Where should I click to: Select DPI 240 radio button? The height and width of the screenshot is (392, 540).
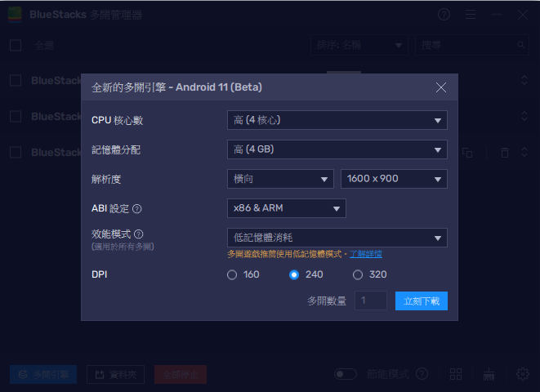(294, 274)
